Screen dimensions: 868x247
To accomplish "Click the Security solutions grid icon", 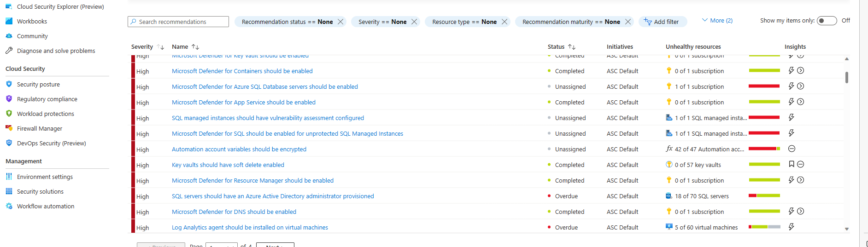I will (9, 191).
